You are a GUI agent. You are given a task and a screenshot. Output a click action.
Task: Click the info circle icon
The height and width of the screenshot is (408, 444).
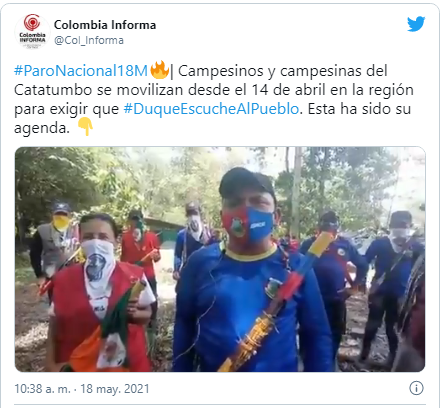416,388
